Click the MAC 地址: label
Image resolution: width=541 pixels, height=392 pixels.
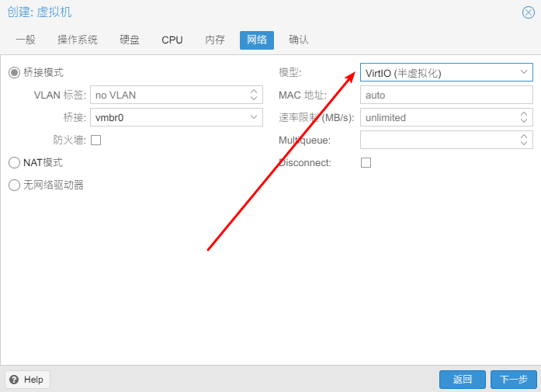pos(303,95)
